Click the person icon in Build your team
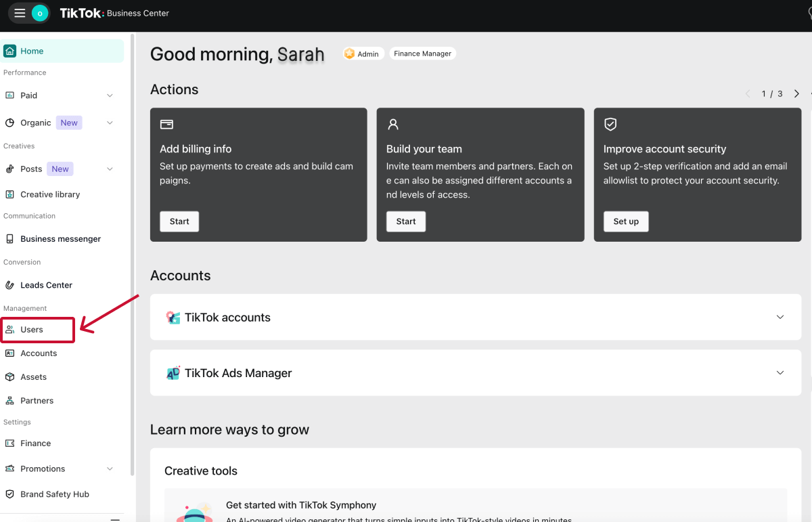 coord(393,125)
